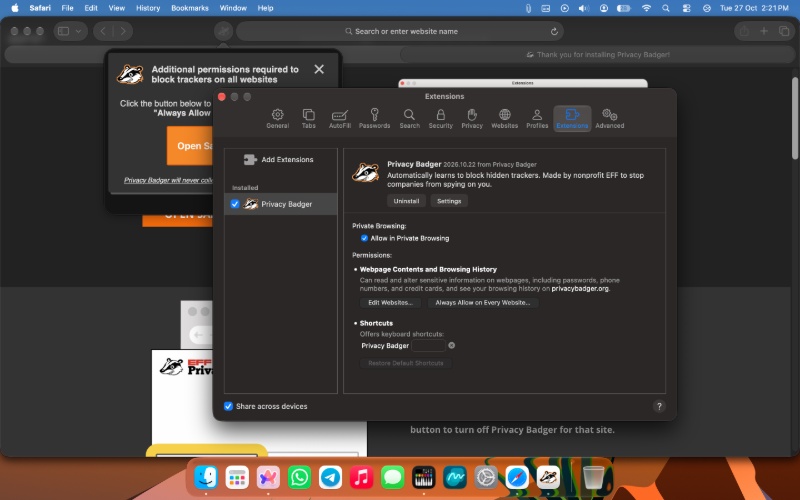Viewport: 800px width, 500px height.
Task: Click the Wi-Fi status icon
Action: pyautogui.click(x=646, y=8)
